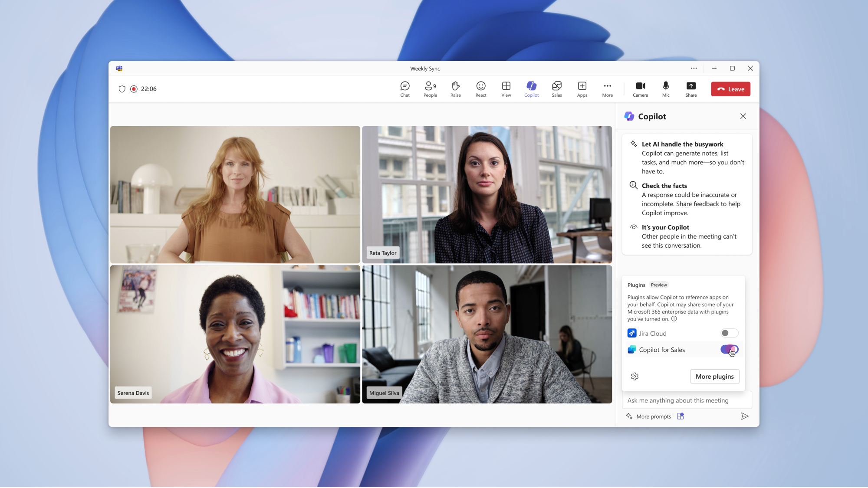The width and height of the screenshot is (868, 488).
Task: Share your screen content
Action: [691, 89]
